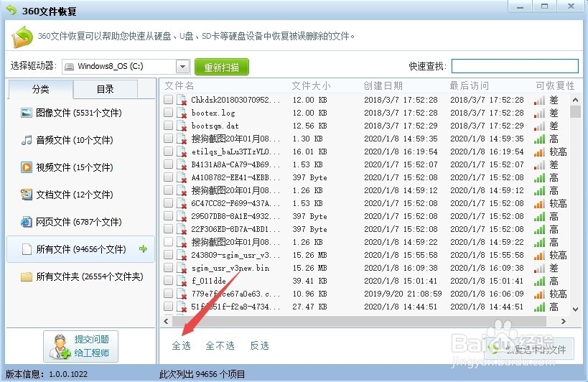588x382 pixels.
Task: Click the drive icon in the drive selector
Action: (x=70, y=67)
